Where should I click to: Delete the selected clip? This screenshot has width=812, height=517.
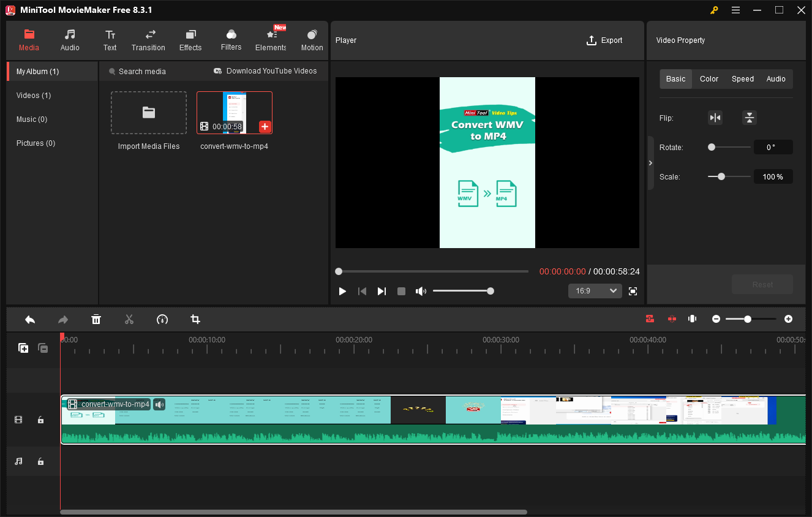click(x=96, y=319)
